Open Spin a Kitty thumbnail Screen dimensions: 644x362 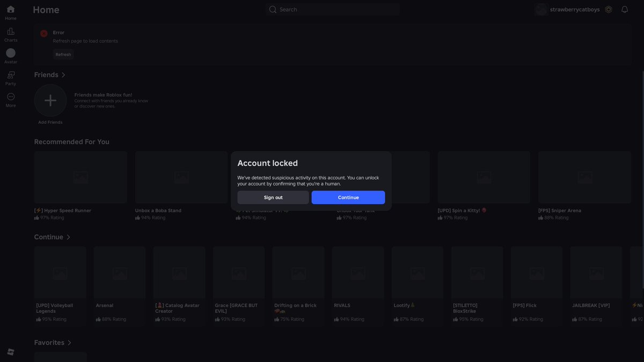coord(484,178)
